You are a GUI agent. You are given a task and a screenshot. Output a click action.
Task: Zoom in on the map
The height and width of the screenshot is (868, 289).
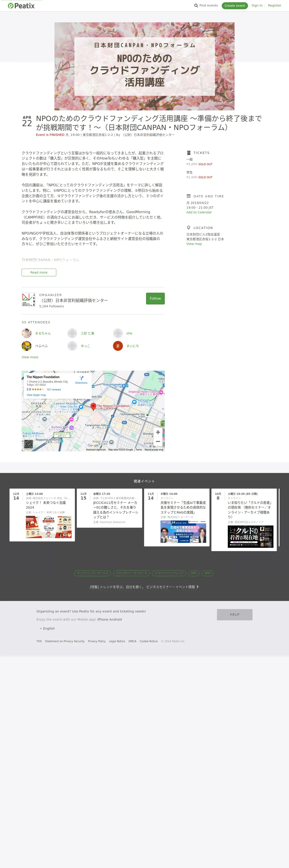coord(158,432)
